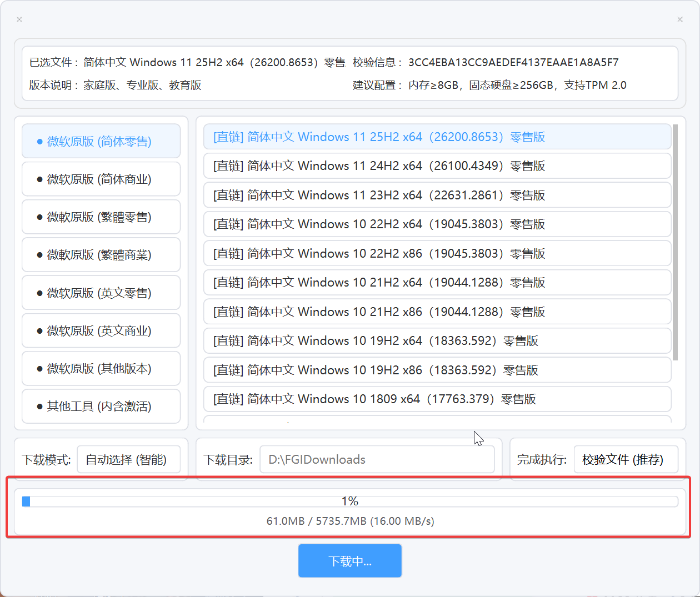Select 微軟原版 (繁體零售) category
This screenshot has width=700, height=597.
(101, 217)
